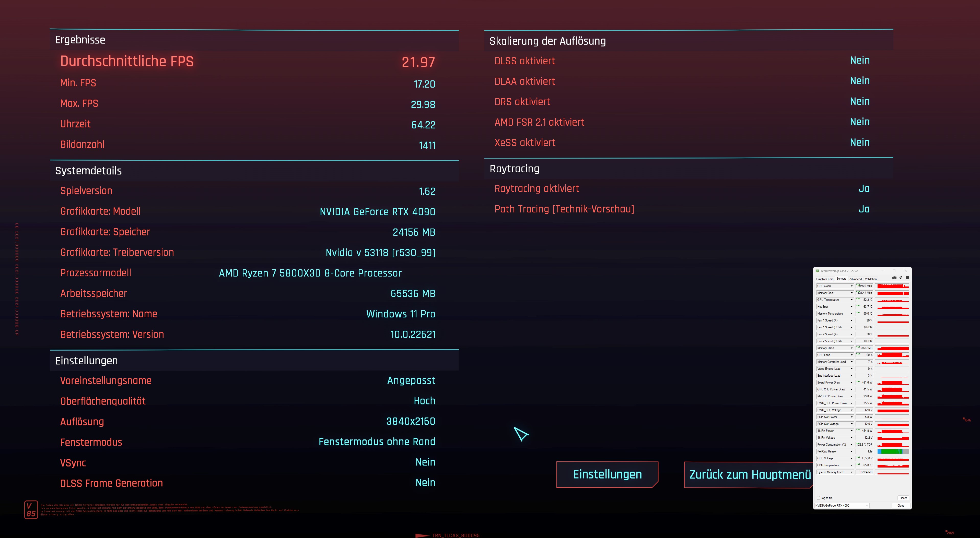
Task: Open the Advanced tab in GPU-Z
Action: (x=856, y=279)
